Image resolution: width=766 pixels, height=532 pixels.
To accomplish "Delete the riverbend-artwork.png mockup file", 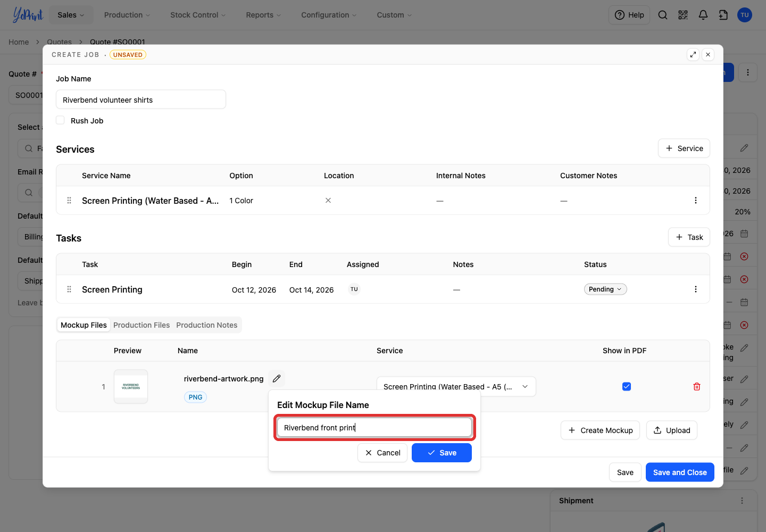I will click(697, 387).
